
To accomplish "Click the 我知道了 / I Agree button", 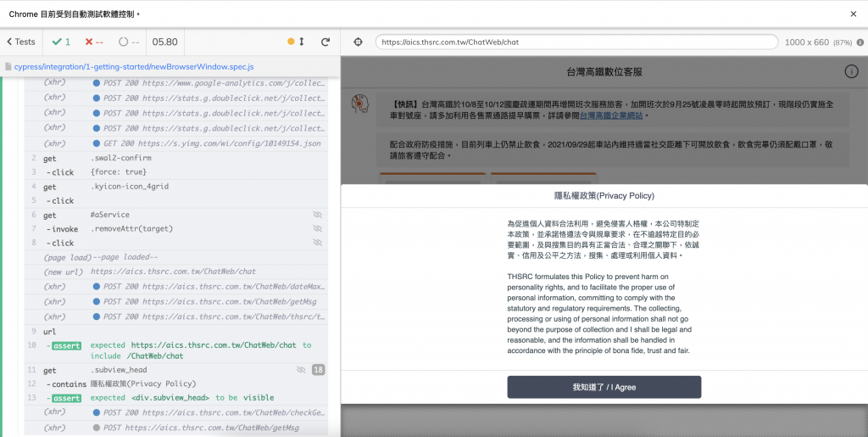I will pyautogui.click(x=604, y=387).
